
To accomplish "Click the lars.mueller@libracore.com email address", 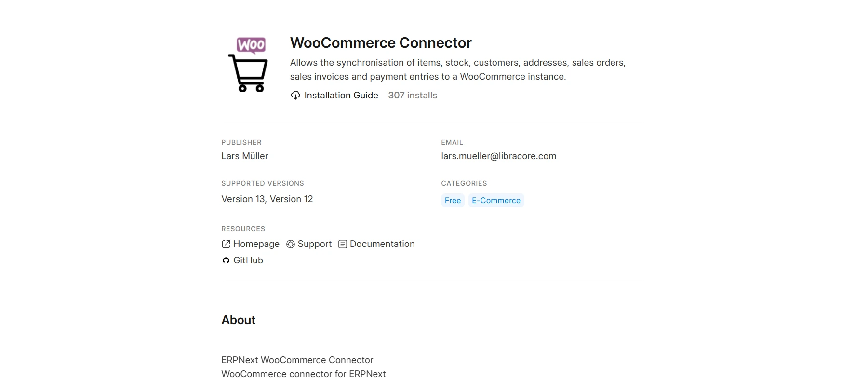I will tap(498, 156).
